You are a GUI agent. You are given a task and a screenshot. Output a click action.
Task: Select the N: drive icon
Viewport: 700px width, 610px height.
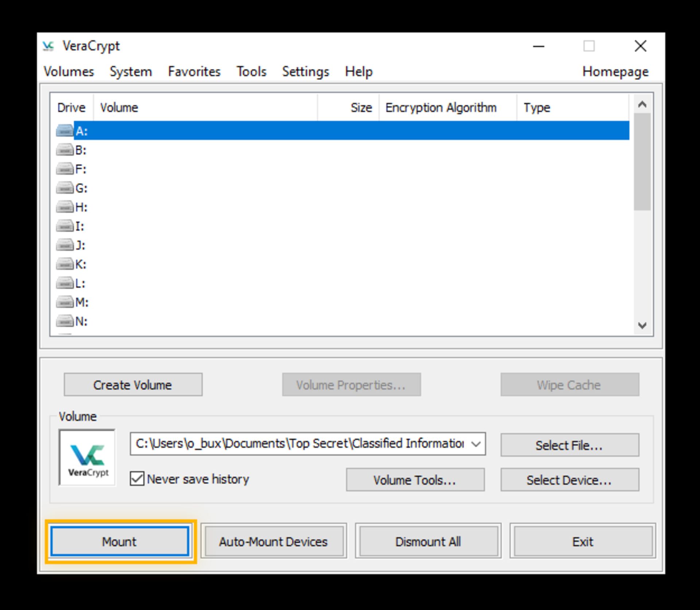point(65,321)
